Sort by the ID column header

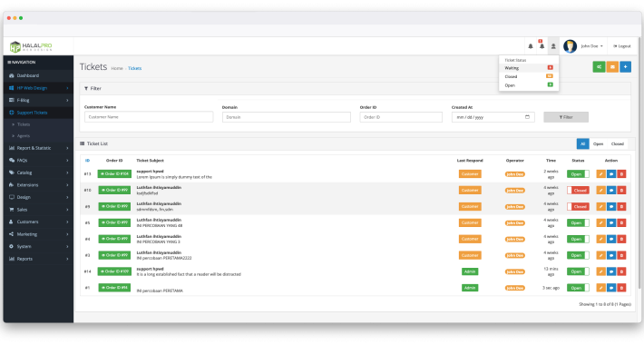87,161
